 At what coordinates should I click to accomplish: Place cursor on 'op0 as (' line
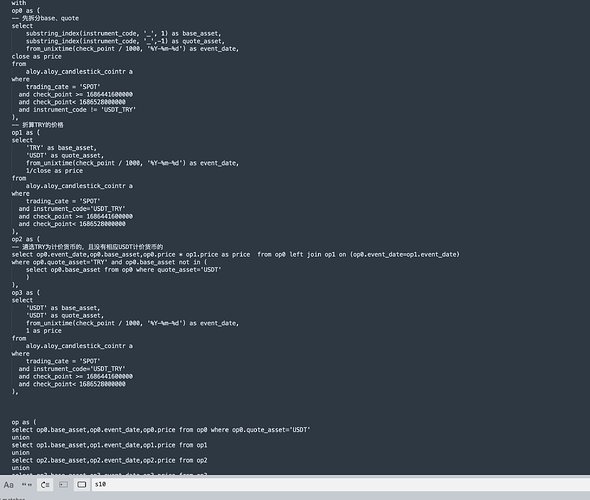[x=26, y=11]
